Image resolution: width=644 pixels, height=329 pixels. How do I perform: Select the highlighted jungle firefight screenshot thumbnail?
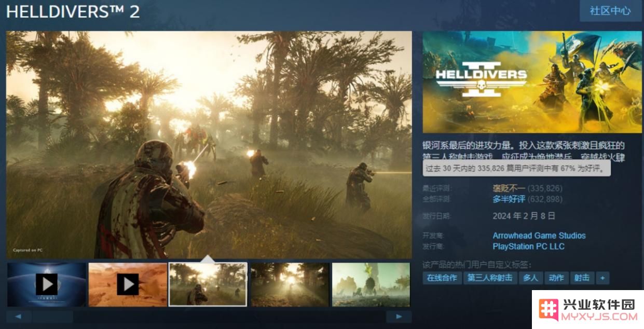point(208,284)
